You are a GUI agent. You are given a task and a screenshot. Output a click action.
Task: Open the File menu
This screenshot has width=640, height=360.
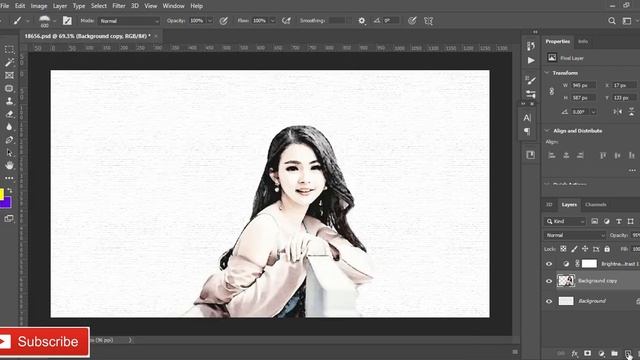point(4,6)
